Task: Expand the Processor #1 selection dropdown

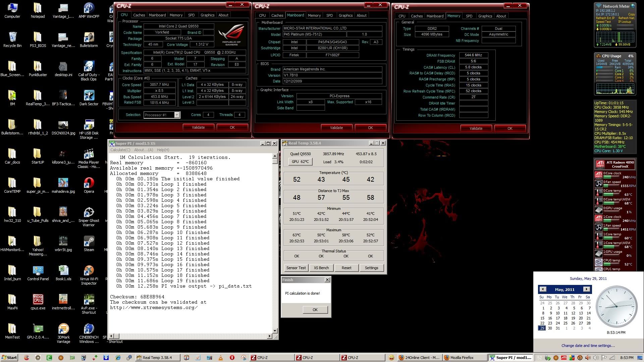Action: click(177, 115)
